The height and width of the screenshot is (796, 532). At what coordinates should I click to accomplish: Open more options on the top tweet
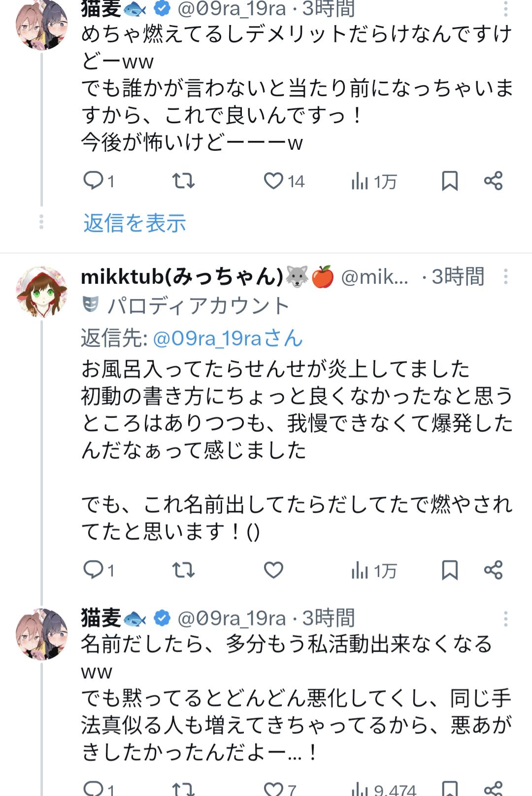(x=505, y=8)
